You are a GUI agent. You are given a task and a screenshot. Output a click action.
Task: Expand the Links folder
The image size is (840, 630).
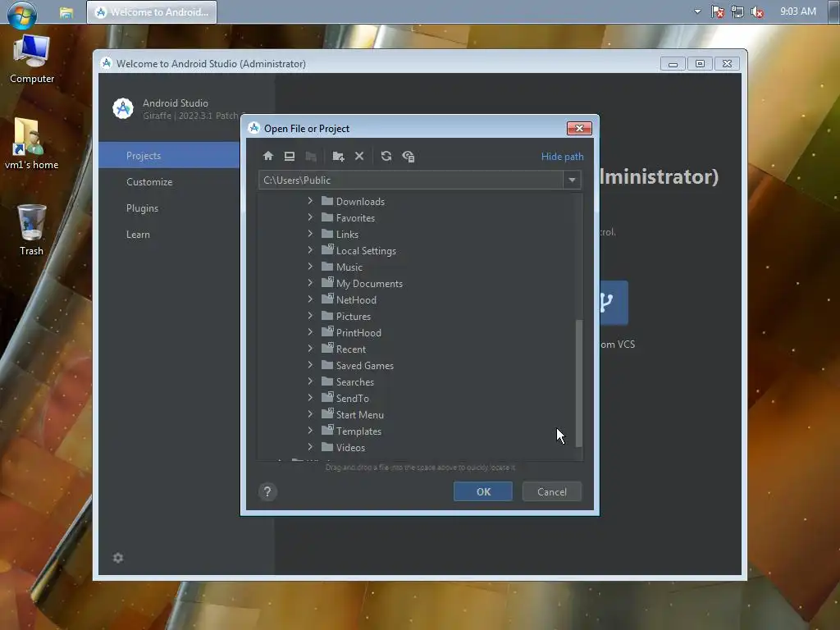pos(310,234)
